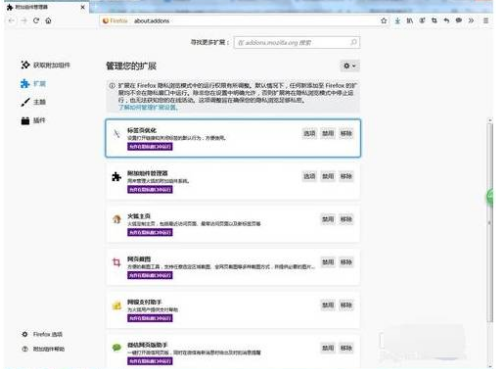Screen dimensions: 496x369
Task: Reload the about:addons page
Action: [x=36, y=21]
